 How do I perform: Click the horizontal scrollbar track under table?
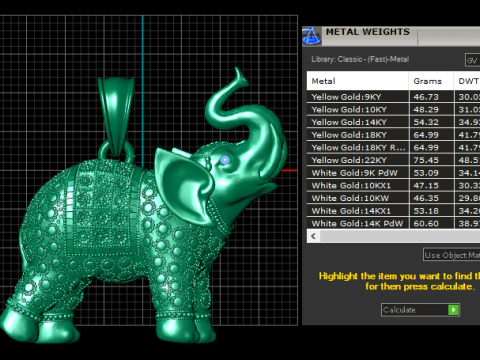[399, 236]
